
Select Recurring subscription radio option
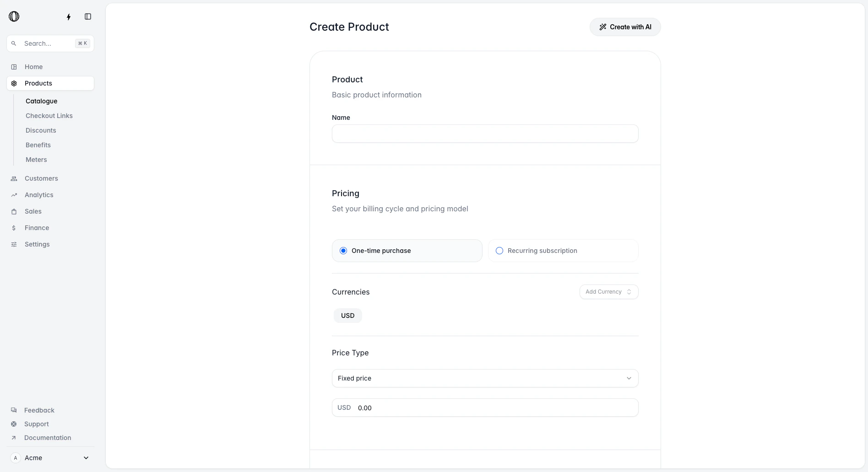(563, 251)
